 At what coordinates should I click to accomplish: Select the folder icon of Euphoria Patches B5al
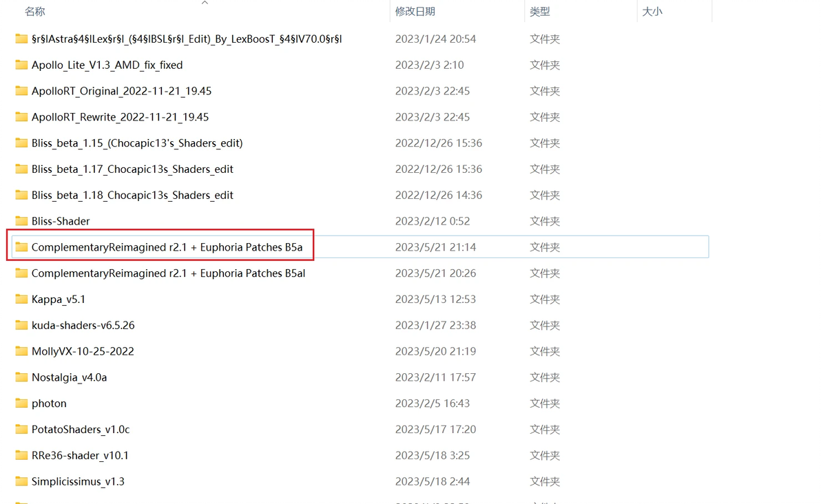point(21,273)
